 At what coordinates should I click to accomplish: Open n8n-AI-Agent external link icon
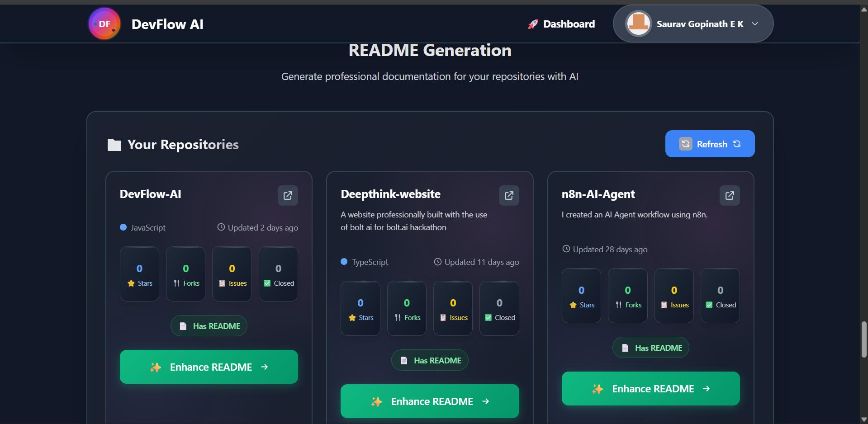click(730, 195)
